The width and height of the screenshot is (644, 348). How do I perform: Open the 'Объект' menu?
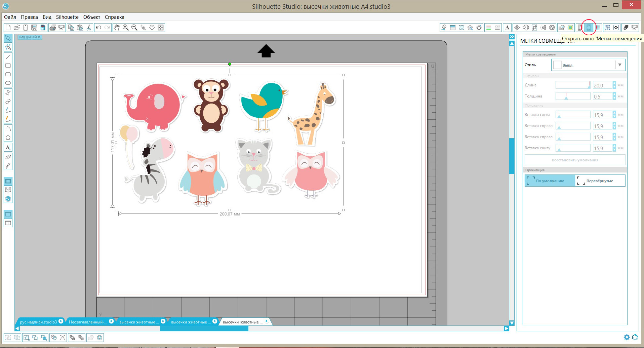click(91, 17)
